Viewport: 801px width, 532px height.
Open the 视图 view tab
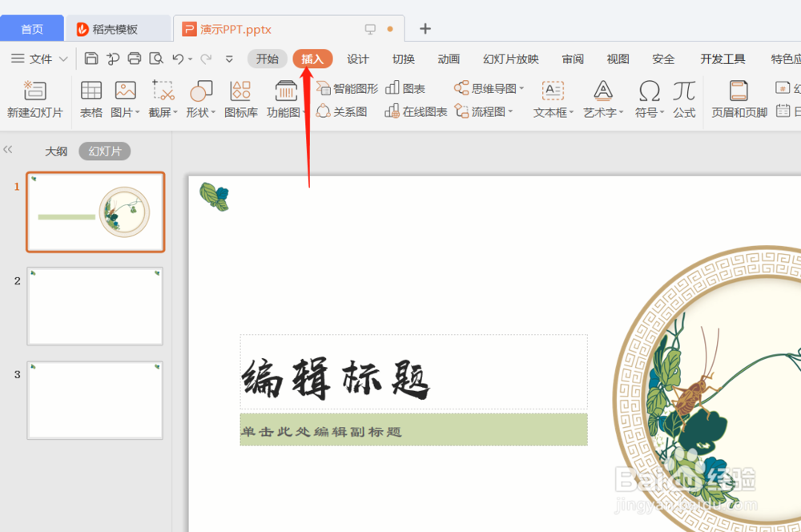[618, 58]
